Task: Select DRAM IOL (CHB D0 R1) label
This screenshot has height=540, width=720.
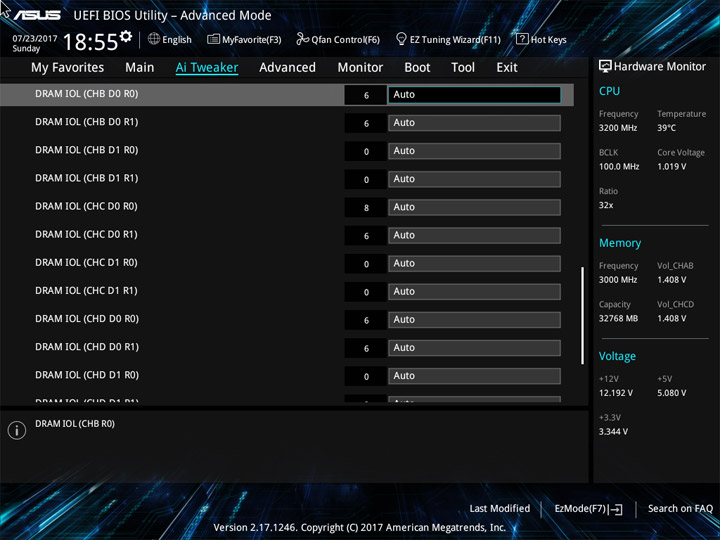Action: point(87,122)
